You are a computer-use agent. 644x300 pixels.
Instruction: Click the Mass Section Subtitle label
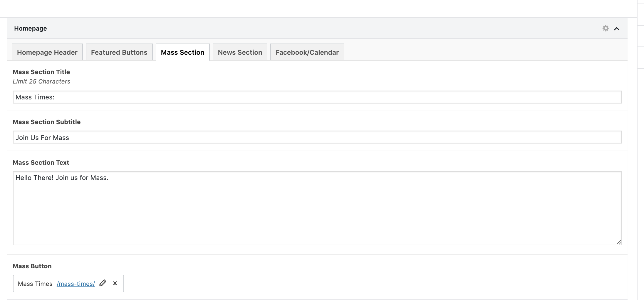point(47,122)
